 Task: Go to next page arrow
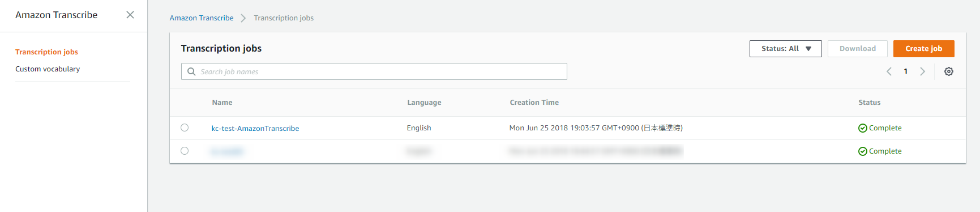point(923,71)
